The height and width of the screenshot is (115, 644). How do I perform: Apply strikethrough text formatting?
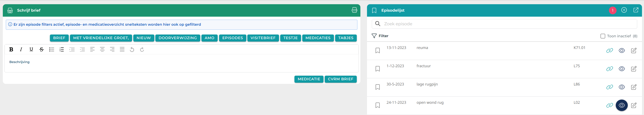(41, 50)
